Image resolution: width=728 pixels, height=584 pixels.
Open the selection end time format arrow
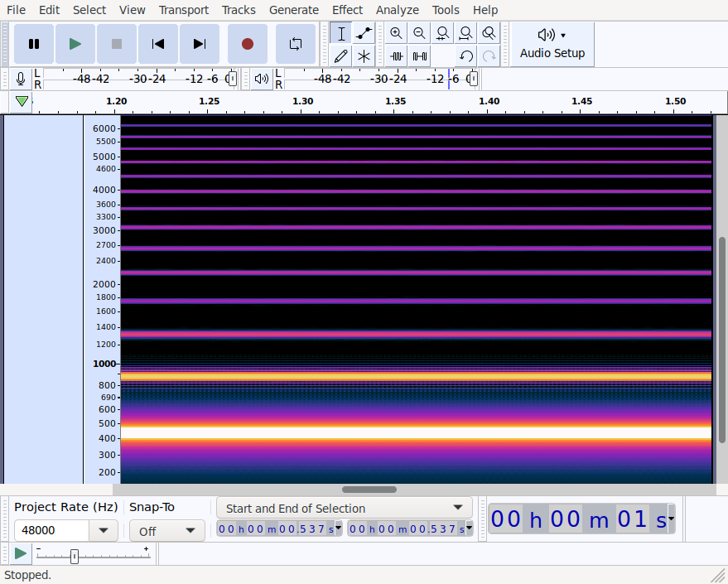[469, 528]
